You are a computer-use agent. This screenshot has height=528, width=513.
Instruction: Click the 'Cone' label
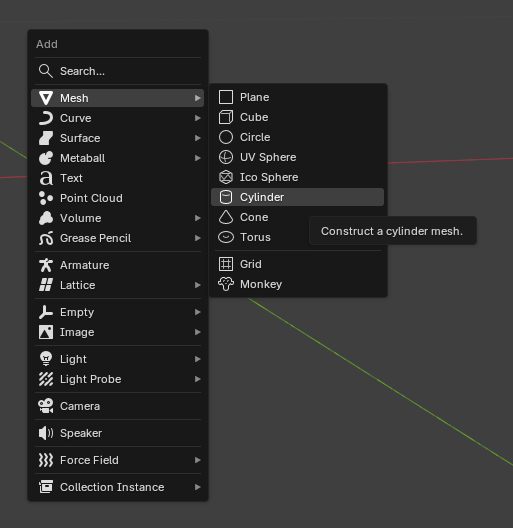254,217
